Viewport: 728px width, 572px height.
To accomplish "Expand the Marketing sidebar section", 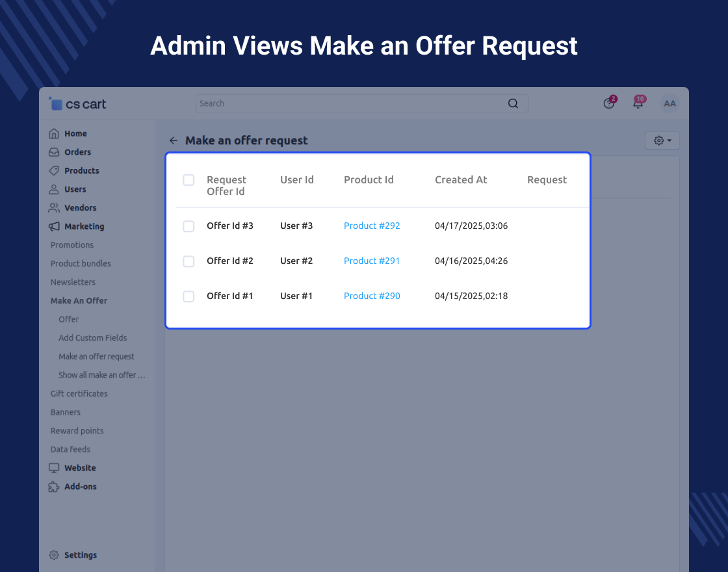I will 84,226.
